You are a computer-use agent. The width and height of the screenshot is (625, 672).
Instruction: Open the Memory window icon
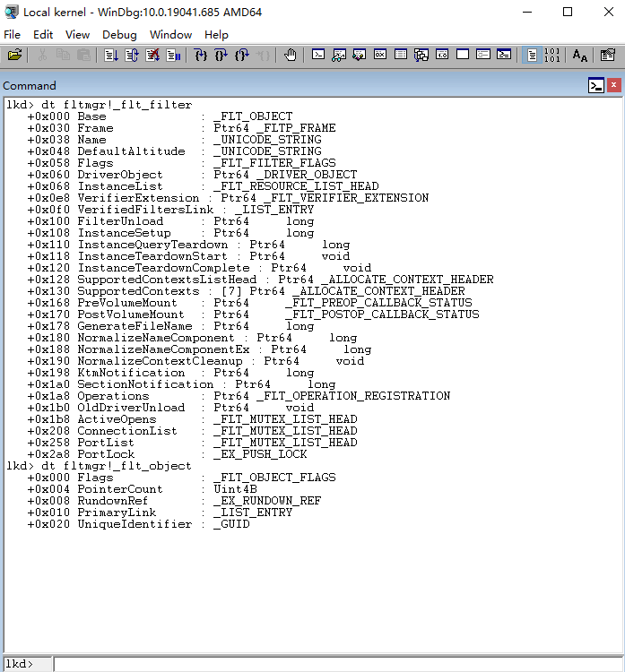coord(401,55)
